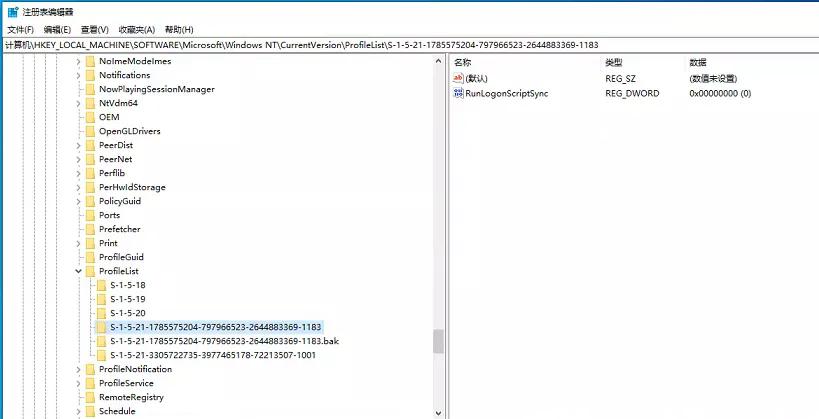This screenshot has height=419, width=819.
Task: Expand the PeerNet key
Action: 78,159
